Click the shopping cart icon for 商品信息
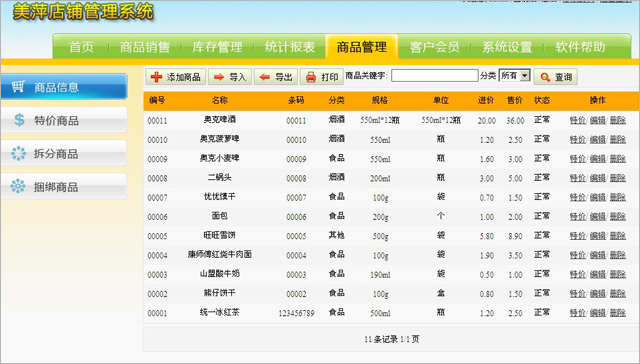The image size is (640, 364). [x=18, y=86]
